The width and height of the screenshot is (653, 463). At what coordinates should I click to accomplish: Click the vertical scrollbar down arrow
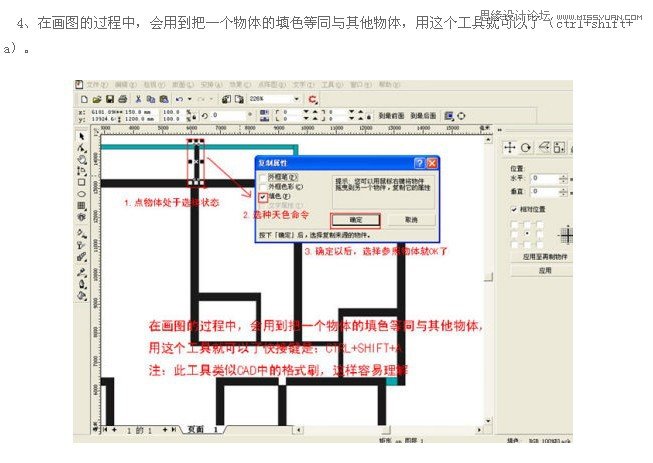click(x=489, y=421)
